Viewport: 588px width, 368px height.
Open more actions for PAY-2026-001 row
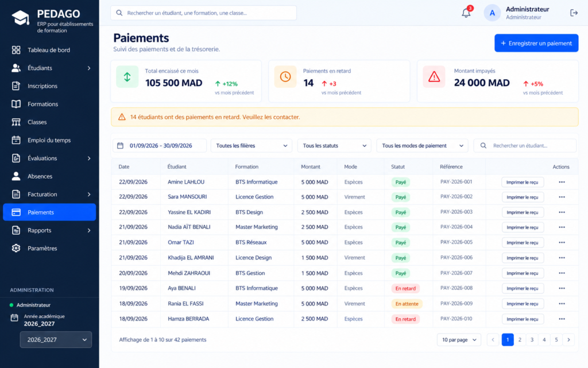[x=562, y=182]
